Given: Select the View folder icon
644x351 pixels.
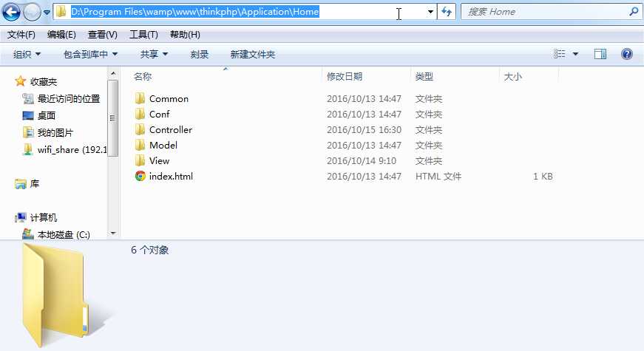Looking at the screenshot, I should (x=140, y=160).
